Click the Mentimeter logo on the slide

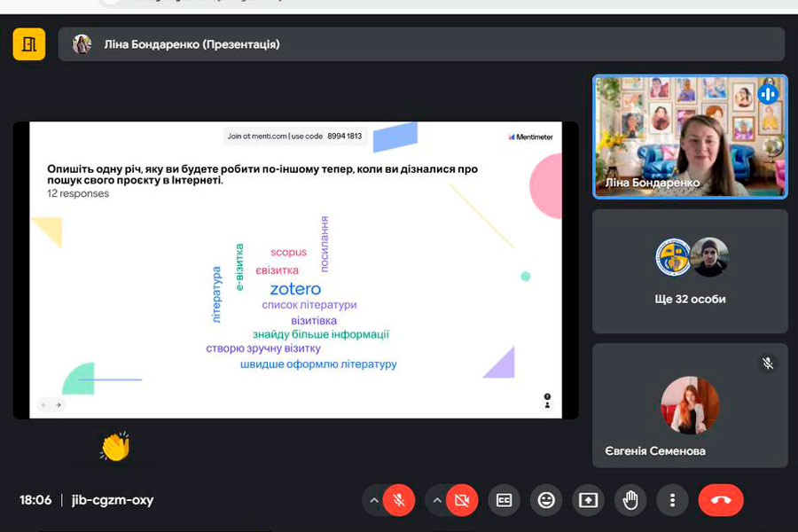pos(530,137)
